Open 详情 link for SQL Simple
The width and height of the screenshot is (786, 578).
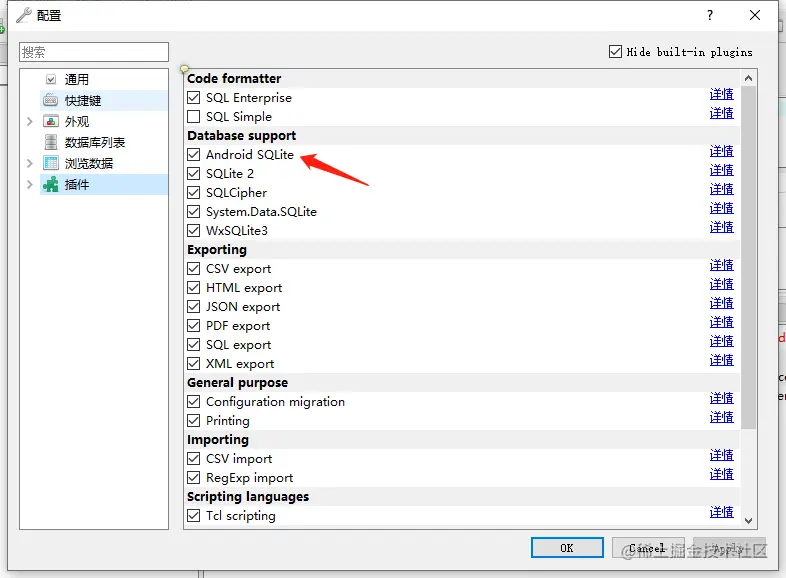click(x=721, y=113)
